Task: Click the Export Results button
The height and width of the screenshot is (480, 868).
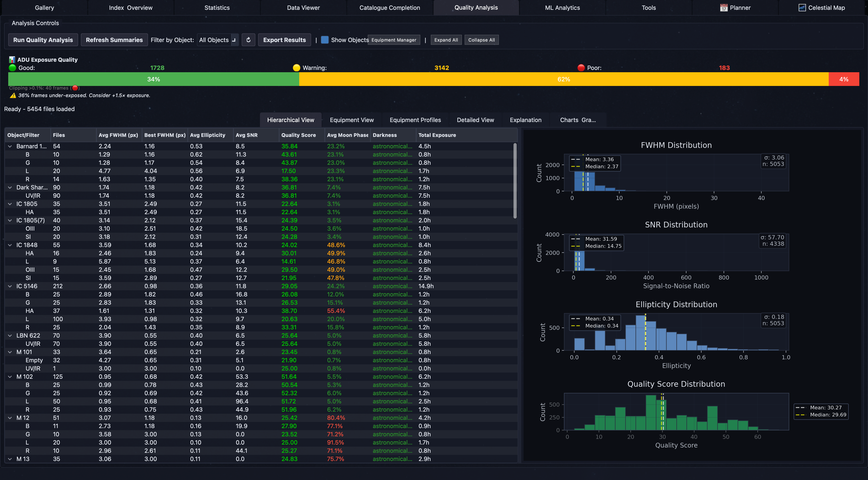Action: (284, 40)
